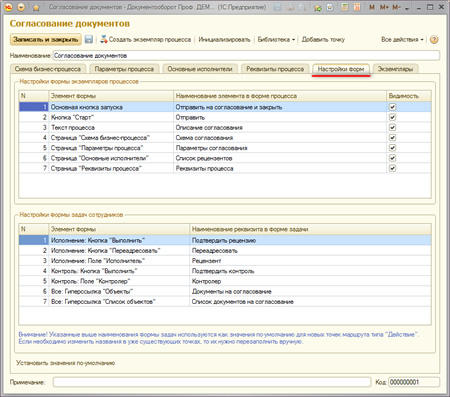Select the Настройки форм tab

click(x=341, y=69)
